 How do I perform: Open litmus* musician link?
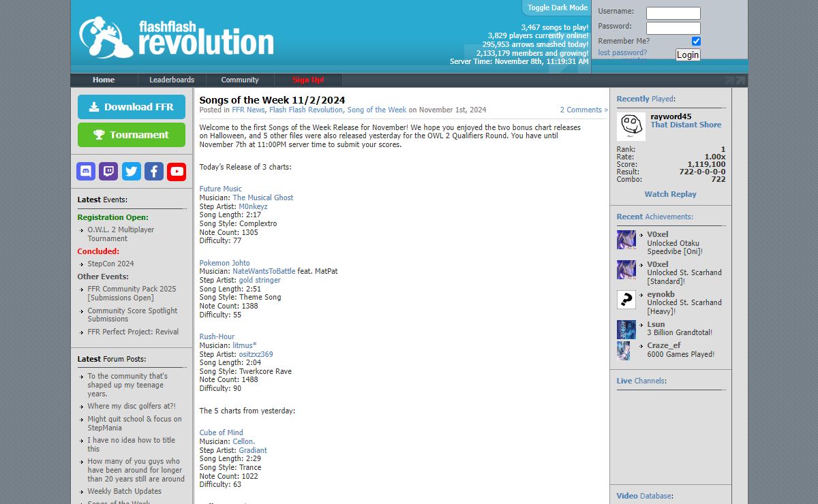[245, 345]
